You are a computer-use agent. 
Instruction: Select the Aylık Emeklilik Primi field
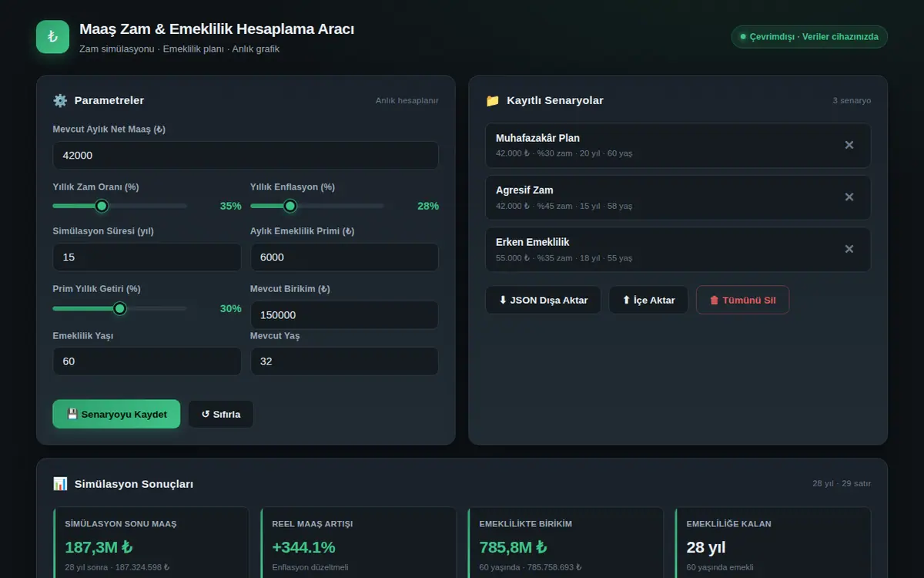(x=344, y=257)
